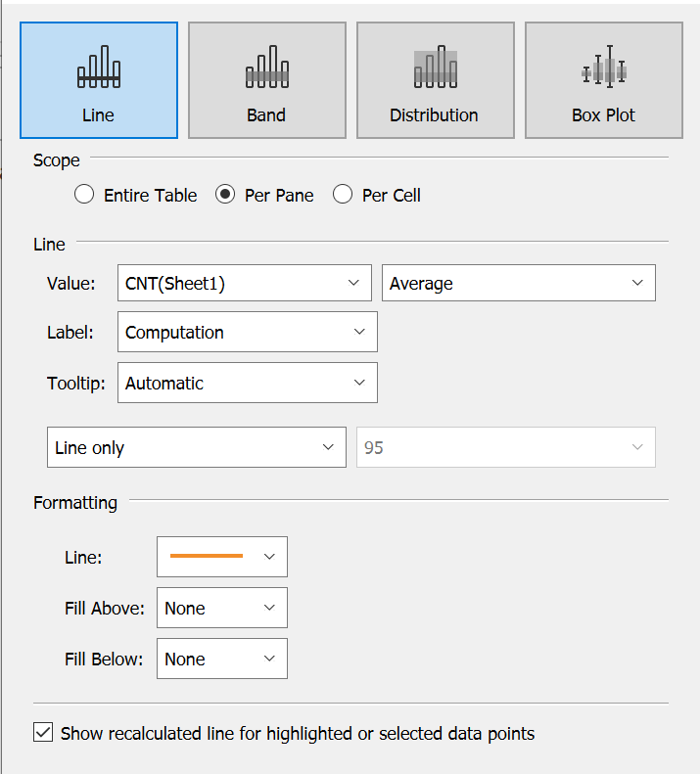This screenshot has width=700, height=774.
Task: Choose the Distribution reference type icon
Action: [435, 68]
